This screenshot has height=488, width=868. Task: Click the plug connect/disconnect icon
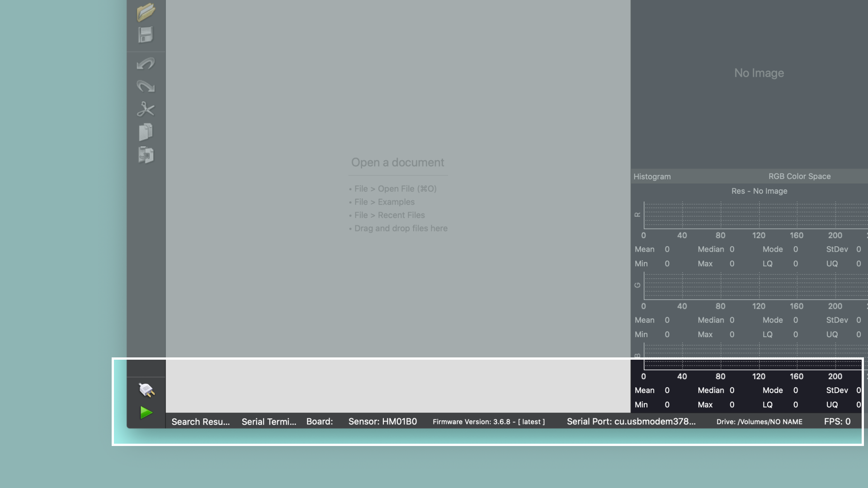point(146,389)
